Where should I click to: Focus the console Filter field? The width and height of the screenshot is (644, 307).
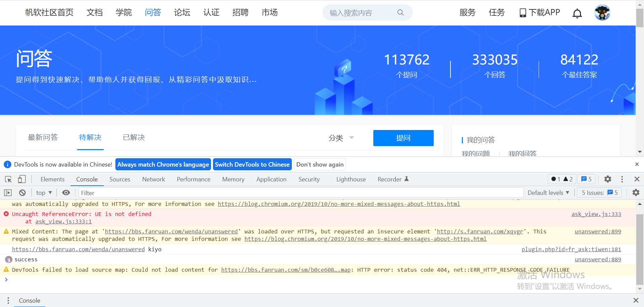pos(301,193)
